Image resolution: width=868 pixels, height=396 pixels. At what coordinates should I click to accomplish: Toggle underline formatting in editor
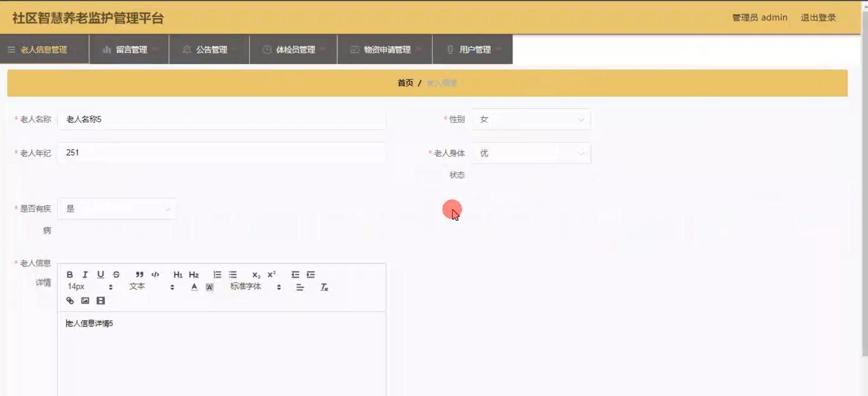[x=101, y=275]
